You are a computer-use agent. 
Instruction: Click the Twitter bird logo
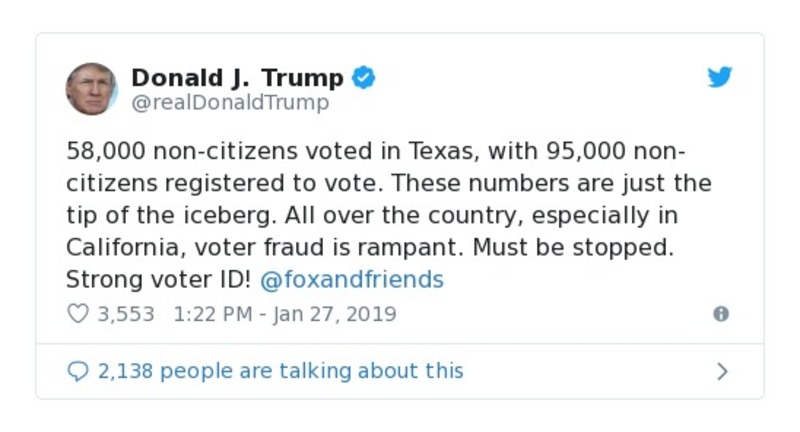(x=720, y=78)
